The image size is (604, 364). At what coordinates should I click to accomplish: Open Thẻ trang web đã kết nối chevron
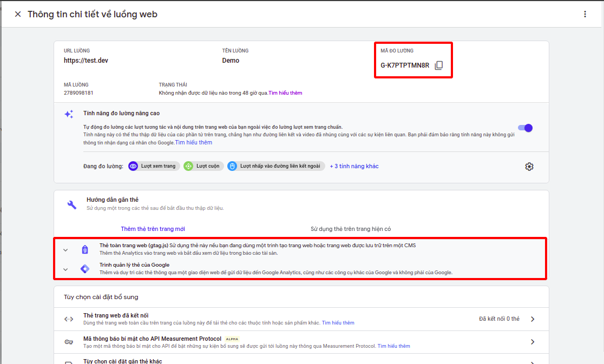pos(533,319)
